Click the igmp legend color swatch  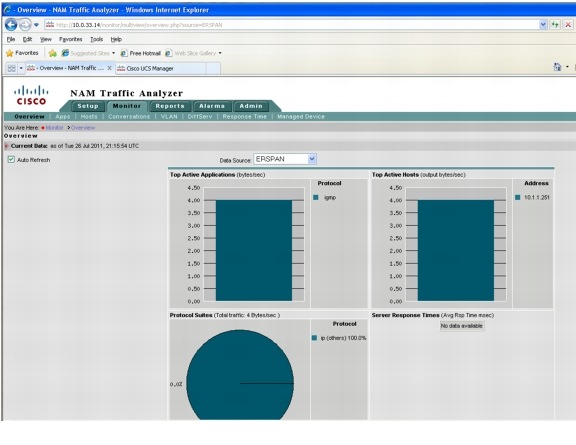(316, 198)
